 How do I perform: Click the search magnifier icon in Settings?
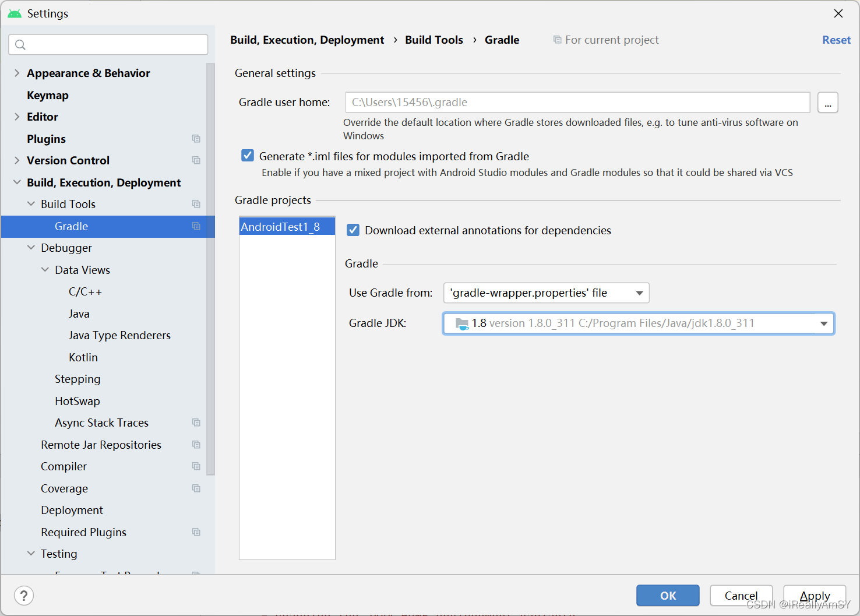[x=20, y=45]
